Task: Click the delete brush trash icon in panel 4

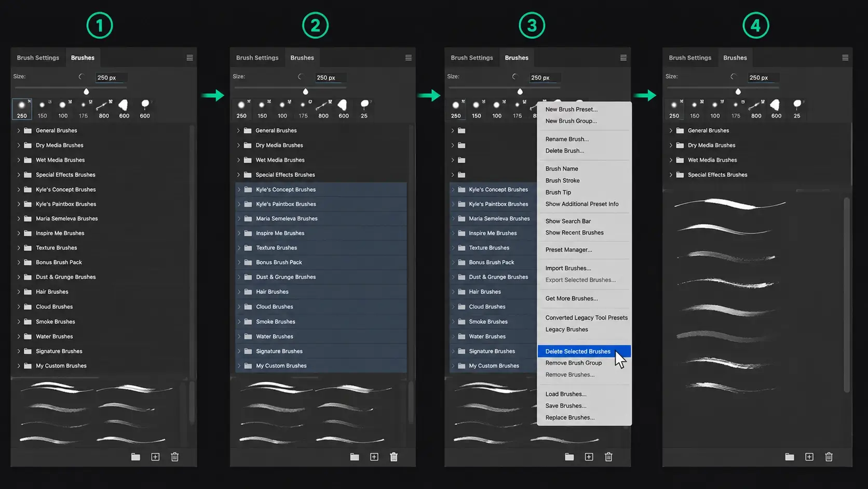Action: (829, 457)
